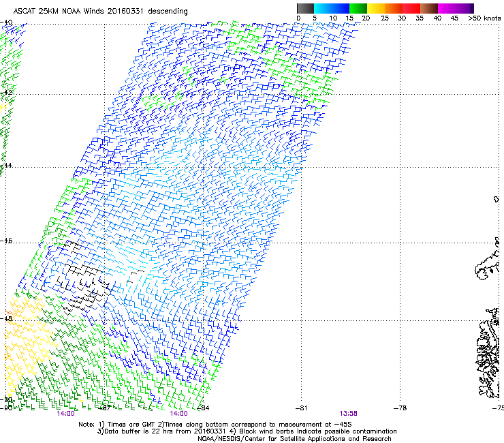Click the title text 'ASCAT 25KM NOAA Winds 20160331 descending'
The height and width of the screenshot is (443, 504).
[100, 11]
